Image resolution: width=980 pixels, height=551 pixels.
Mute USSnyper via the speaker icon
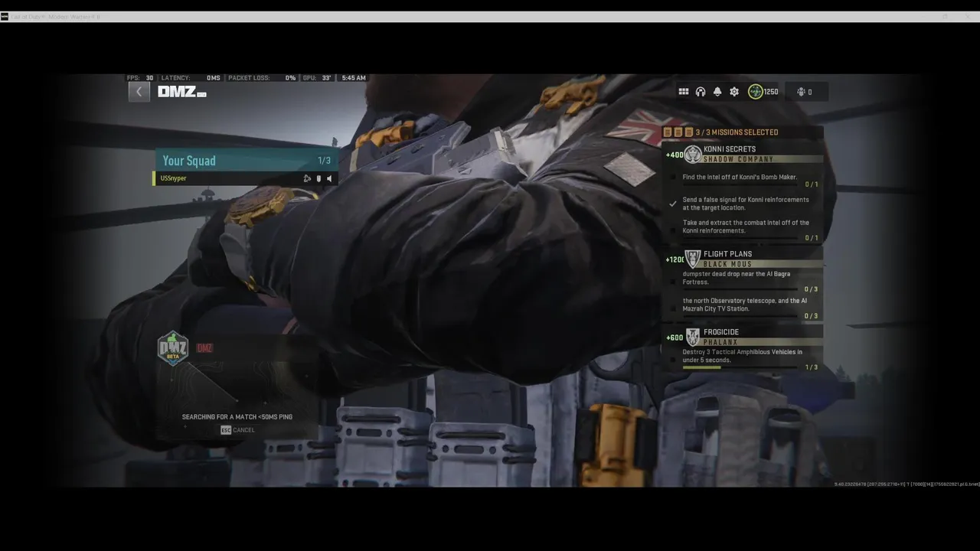coord(329,178)
